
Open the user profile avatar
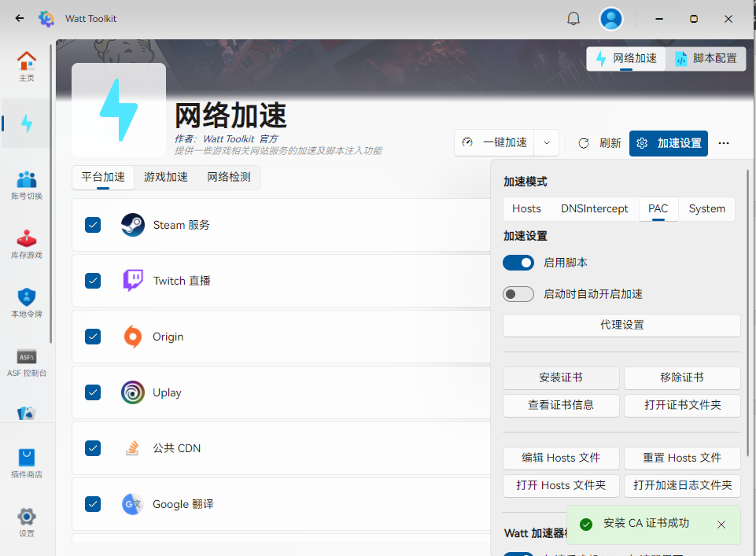tap(611, 19)
